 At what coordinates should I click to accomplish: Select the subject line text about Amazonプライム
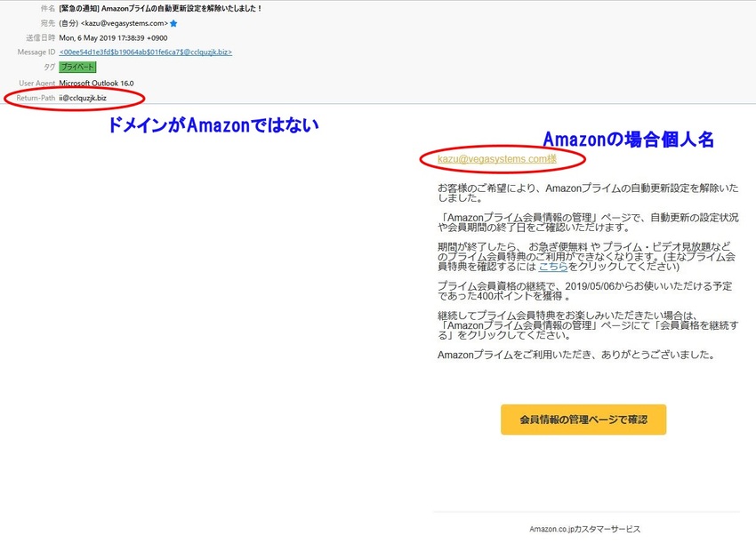point(160,9)
